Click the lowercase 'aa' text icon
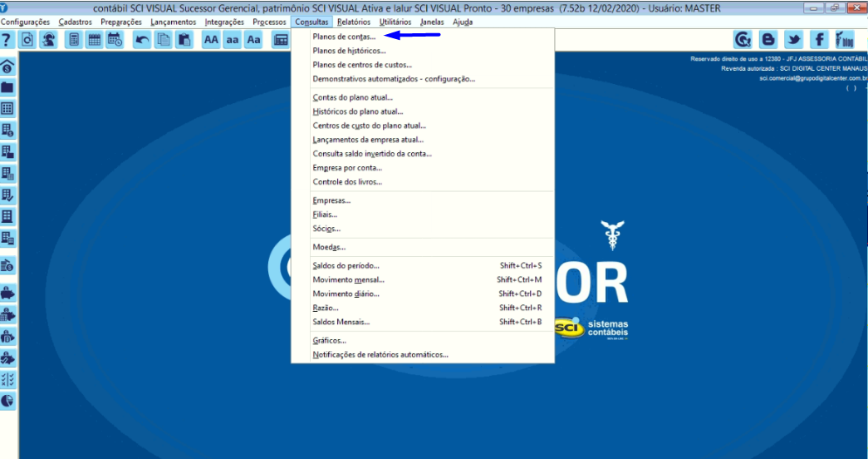This screenshot has height=459, width=868. tap(233, 40)
